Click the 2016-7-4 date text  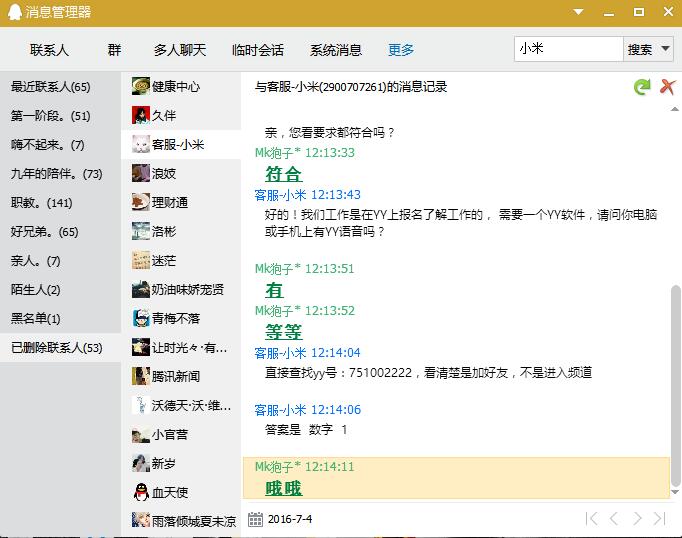click(290, 519)
